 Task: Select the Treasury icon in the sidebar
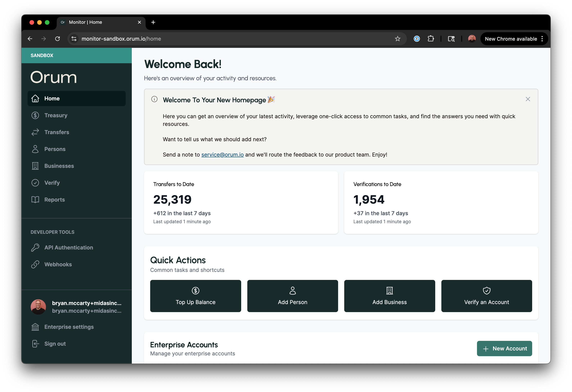pyautogui.click(x=35, y=115)
